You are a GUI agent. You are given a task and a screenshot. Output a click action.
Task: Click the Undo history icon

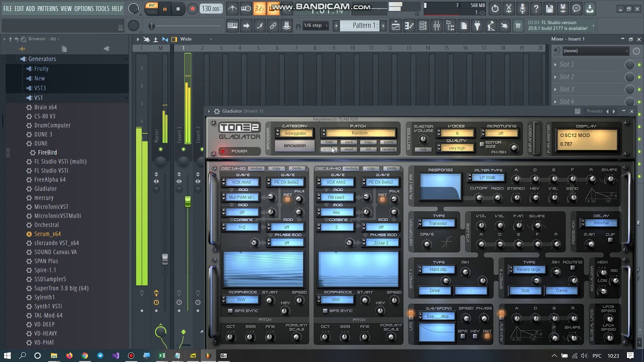click(495, 9)
